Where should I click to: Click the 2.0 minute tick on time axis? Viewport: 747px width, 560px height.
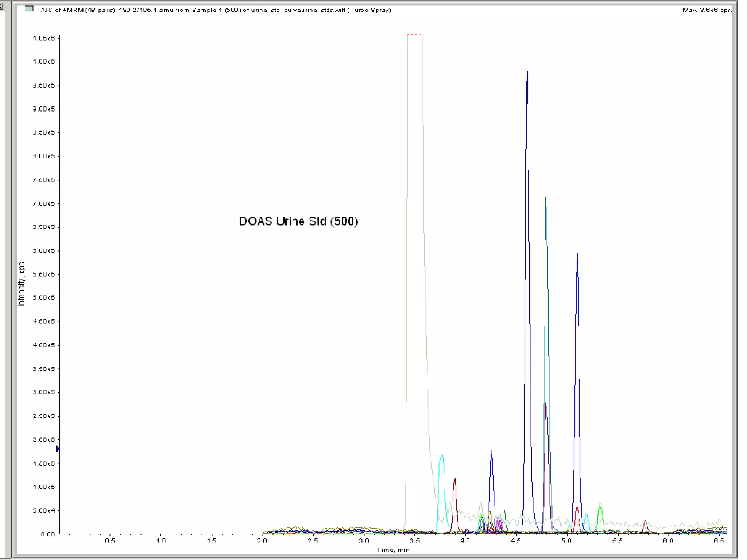(x=262, y=540)
